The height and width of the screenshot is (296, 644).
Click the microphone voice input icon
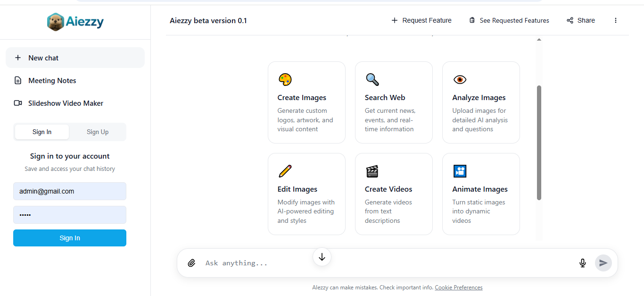click(583, 263)
